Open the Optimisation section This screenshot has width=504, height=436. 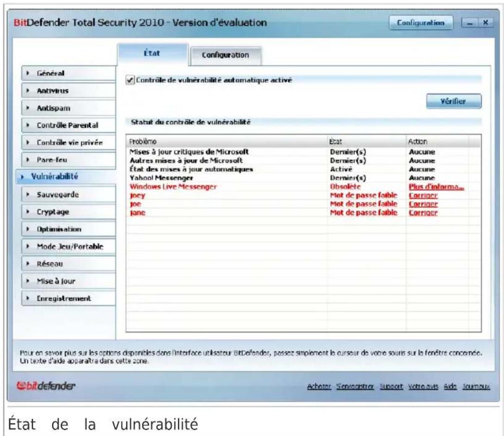point(68,229)
